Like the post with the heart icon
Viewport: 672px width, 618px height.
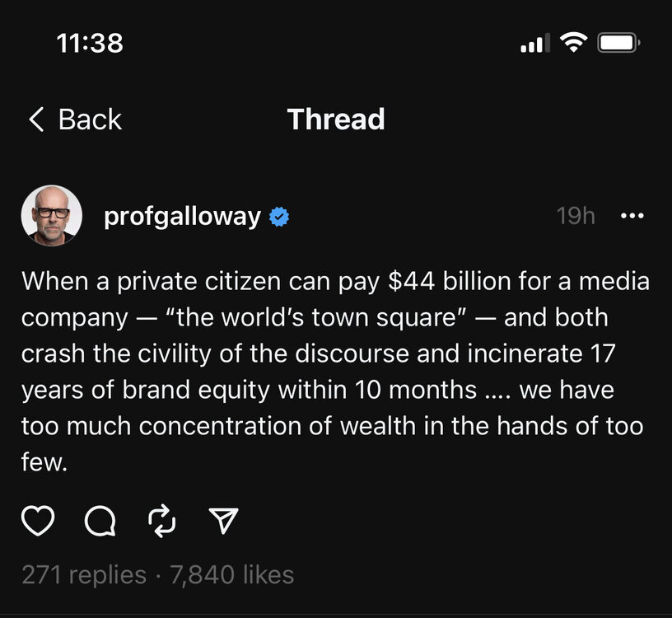pyautogui.click(x=38, y=519)
